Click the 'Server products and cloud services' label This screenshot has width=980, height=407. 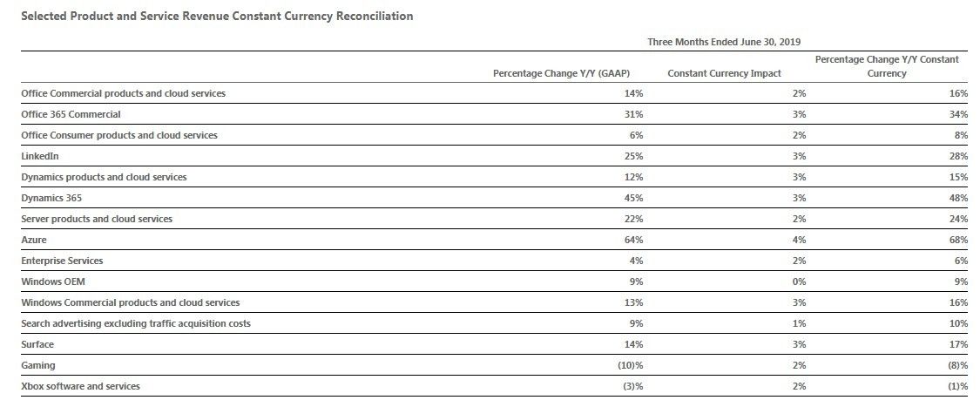tap(97, 219)
